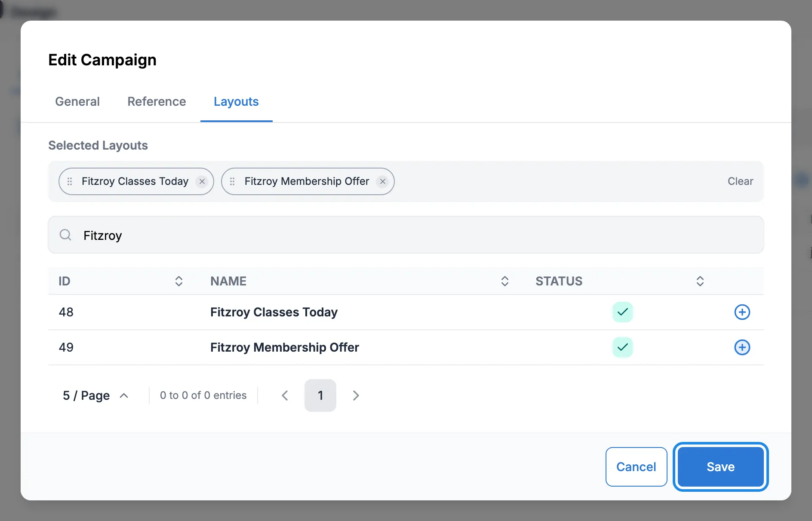Remove the Fitzroy Membership Offer chip
Viewport: 812px width, 521px height.
(382, 181)
